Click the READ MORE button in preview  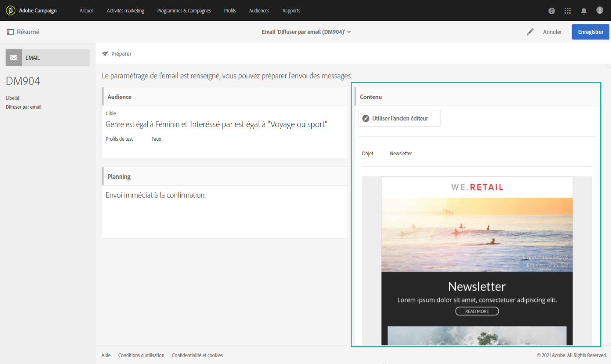pyautogui.click(x=477, y=311)
